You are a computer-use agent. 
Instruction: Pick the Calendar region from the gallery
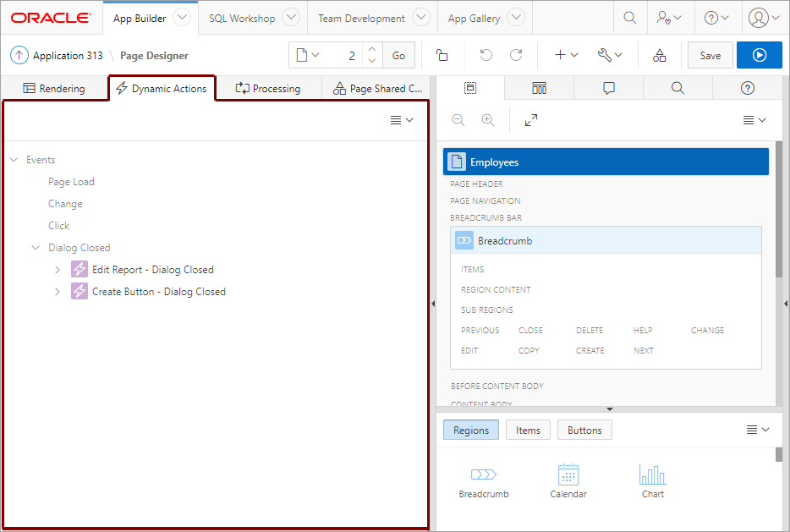[568, 481]
